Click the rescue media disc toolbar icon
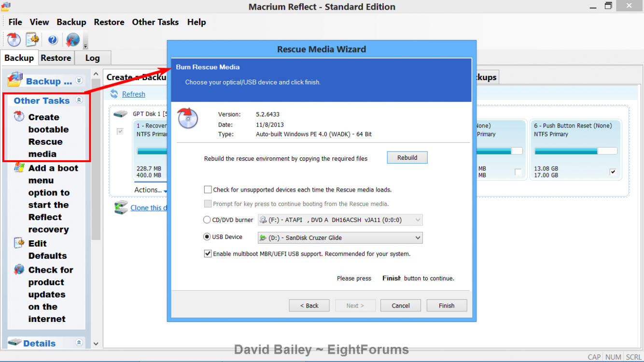 (14, 40)
